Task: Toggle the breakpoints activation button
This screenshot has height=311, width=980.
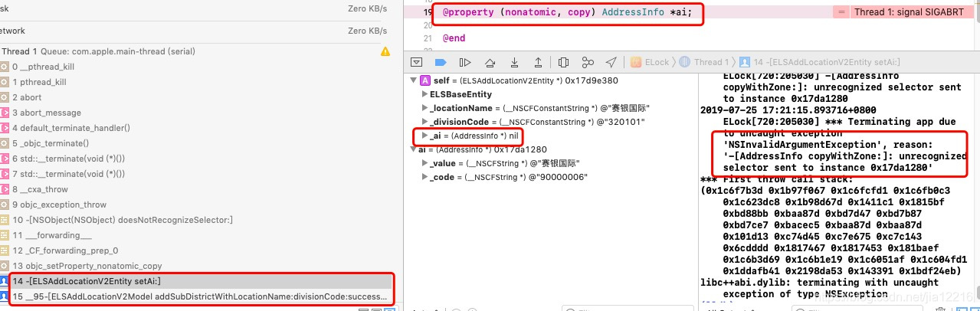Action: [441, 62]
